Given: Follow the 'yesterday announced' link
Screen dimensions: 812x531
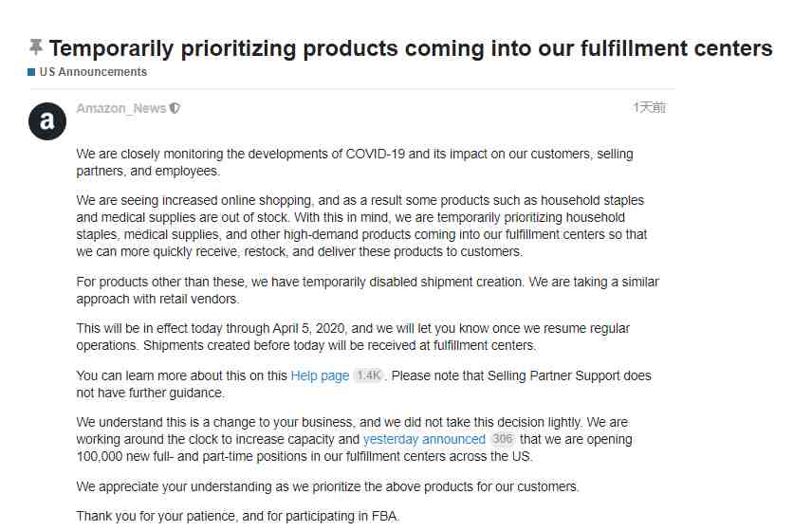Looking at the screenshot, I should point(424,439).
